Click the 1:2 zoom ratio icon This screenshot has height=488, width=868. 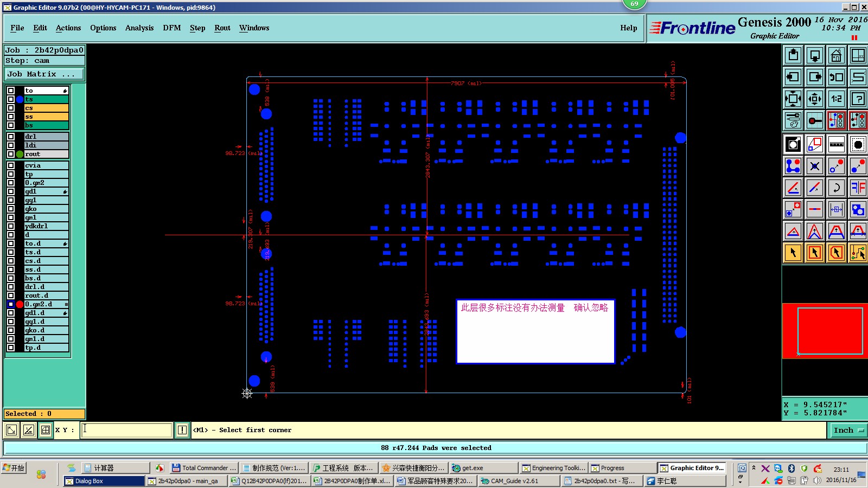[837, 99]
